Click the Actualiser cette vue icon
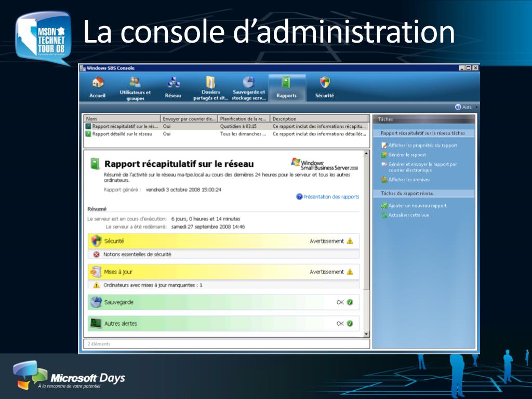The height and width of the screenshot is (399, 532). pyautogui.click(x=384, y=215)
